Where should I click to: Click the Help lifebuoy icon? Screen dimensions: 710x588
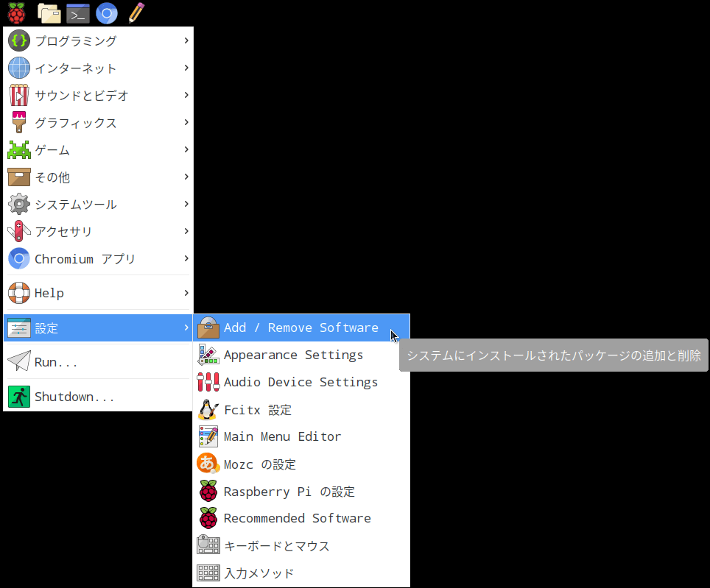coord(19,293)
